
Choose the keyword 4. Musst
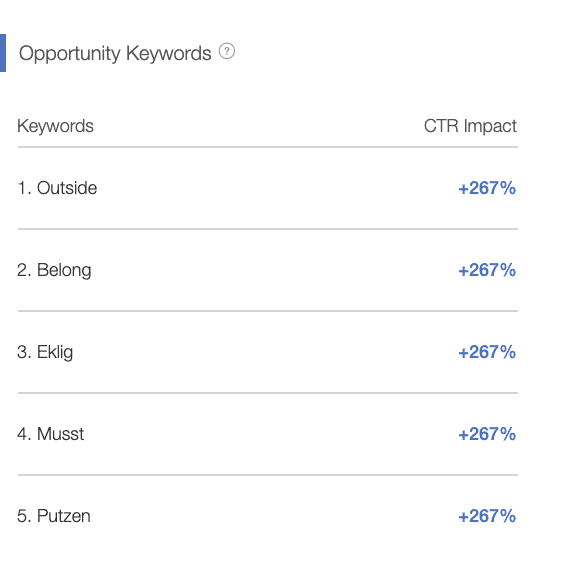tap(51, 434)
